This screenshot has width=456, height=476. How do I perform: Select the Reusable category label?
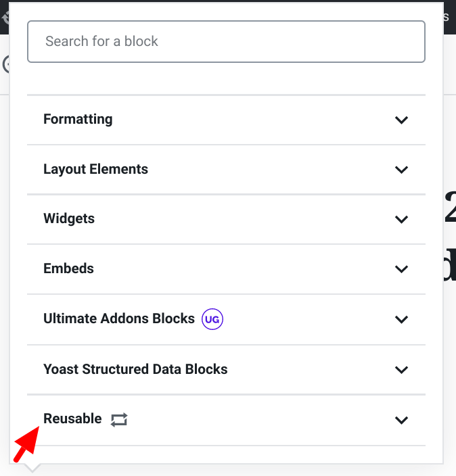pyautogui.click(x=72, y=419)
